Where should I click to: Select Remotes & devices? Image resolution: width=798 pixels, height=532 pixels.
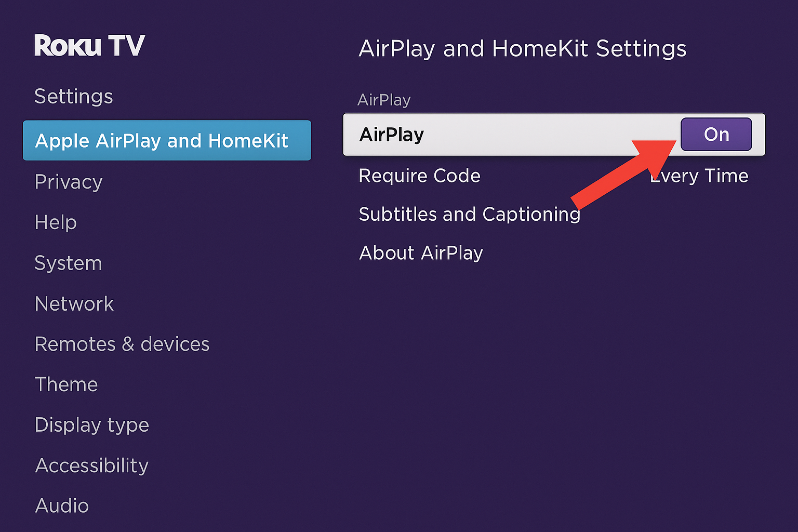point(122,344)
